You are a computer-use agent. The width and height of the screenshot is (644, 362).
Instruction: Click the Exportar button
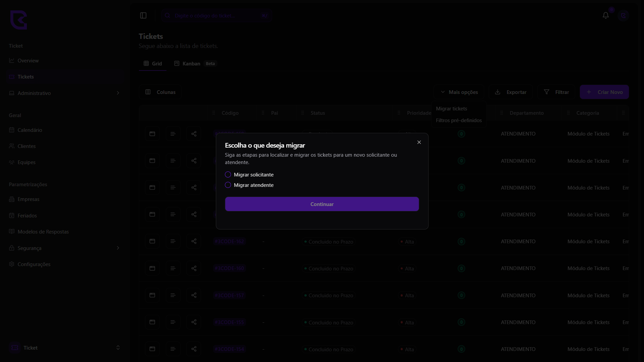point(510,92)
